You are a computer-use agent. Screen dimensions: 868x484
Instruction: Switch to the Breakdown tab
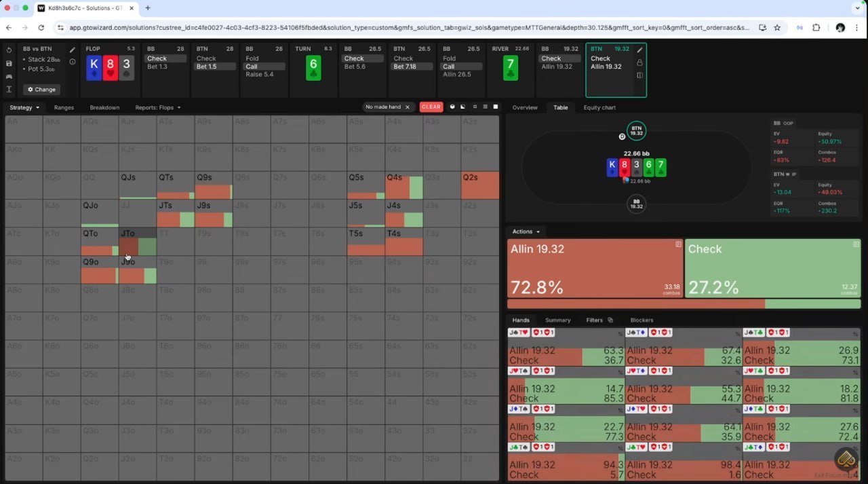coord(104,107)
